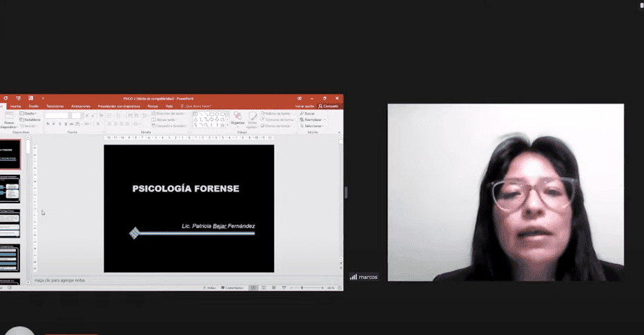Open the font name combo box
Screen dimensions: 644x335
click(x=58, y=115)
